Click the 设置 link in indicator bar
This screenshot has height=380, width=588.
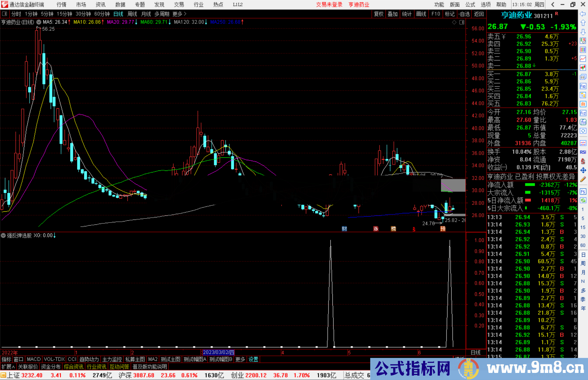253,359
